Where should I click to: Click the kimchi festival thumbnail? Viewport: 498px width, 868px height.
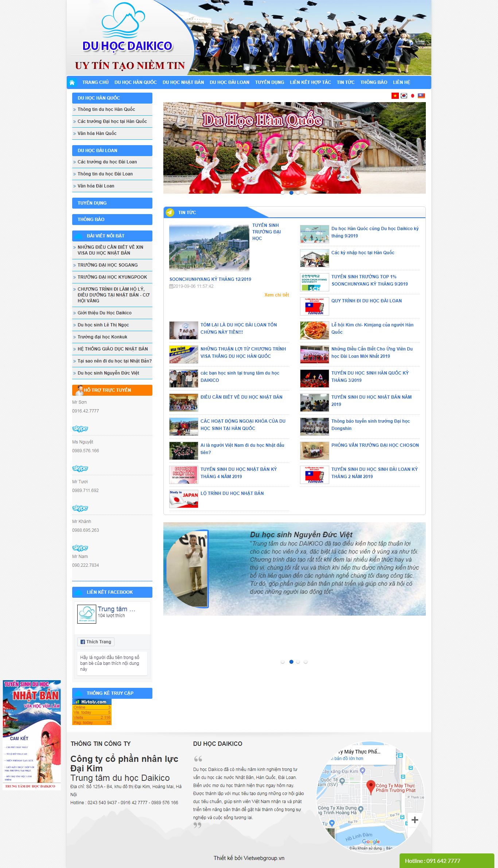tap(315, 330)
